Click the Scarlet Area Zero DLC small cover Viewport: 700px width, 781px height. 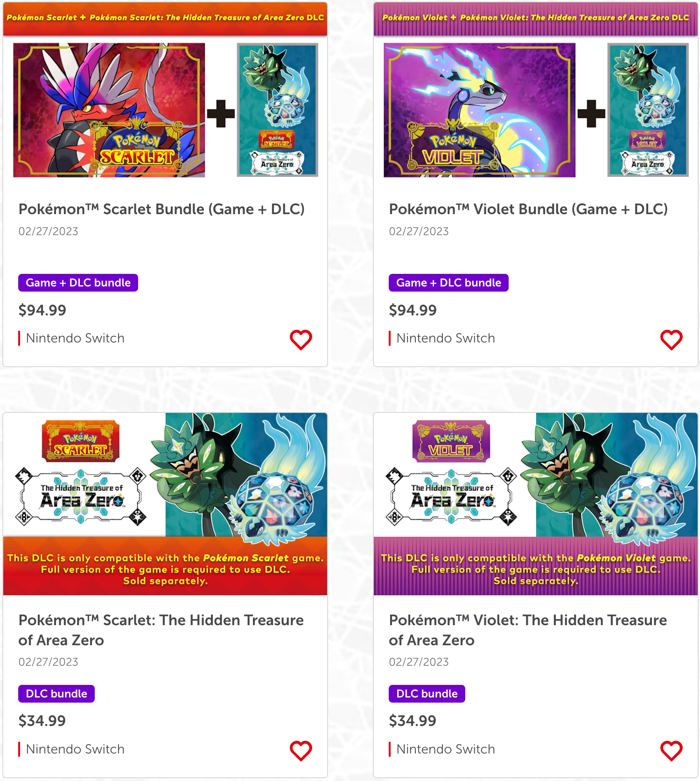coord(278,110)
